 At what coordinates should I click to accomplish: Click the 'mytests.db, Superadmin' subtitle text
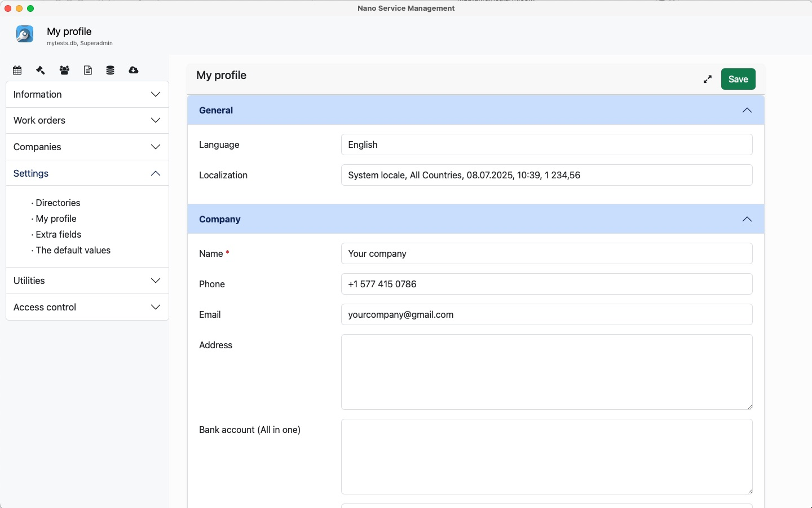click(80, 43)
